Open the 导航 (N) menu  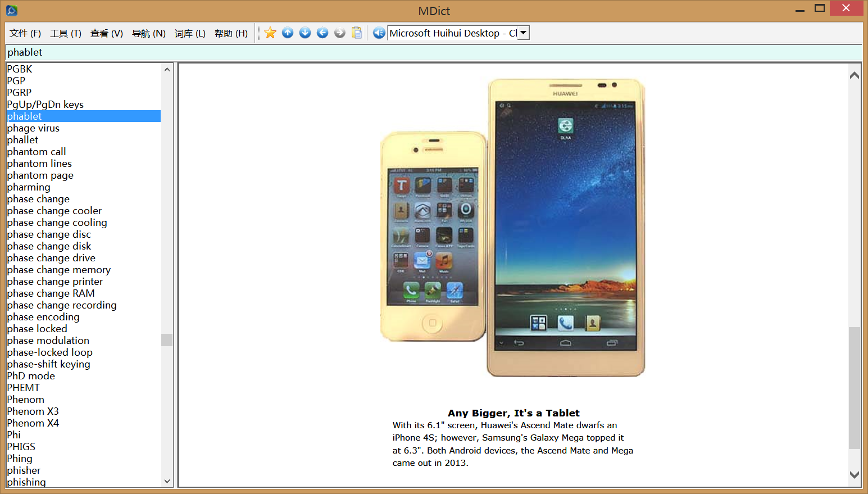[x=149, y=34]
